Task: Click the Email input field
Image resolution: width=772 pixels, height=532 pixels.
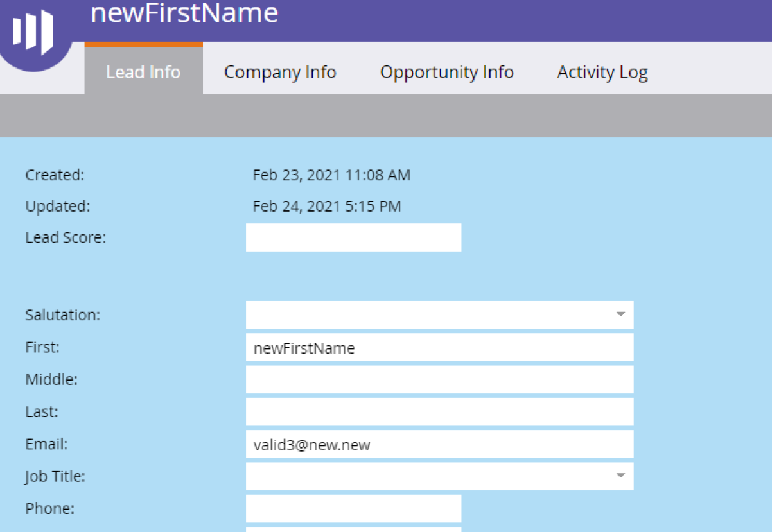Action: click(x=439, y=444)
